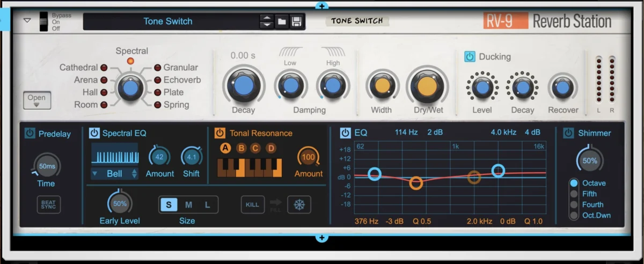Click the patch up/down stepper arrows
Viewport: 644px width, 264px height.
tap(266, 21)
